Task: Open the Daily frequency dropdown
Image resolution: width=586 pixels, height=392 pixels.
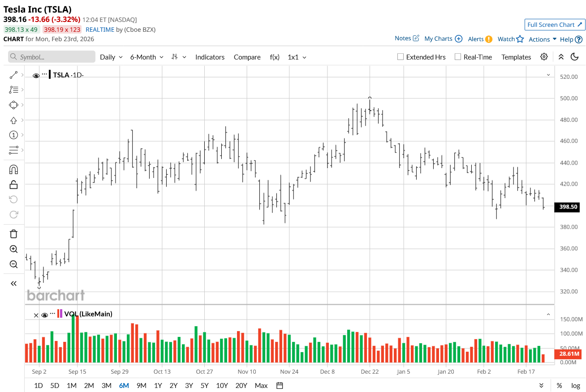Action: (x=111, y=57)
